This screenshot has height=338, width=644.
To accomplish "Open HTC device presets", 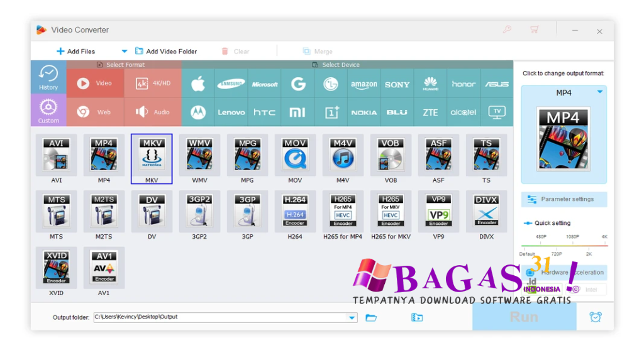I will point(265,112).
